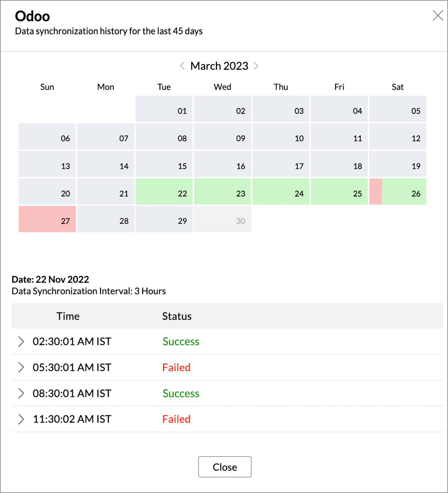Image resolution: width=448 pixels, height=493 pixels.
Task: Go to the previous month
Action: 182,66
